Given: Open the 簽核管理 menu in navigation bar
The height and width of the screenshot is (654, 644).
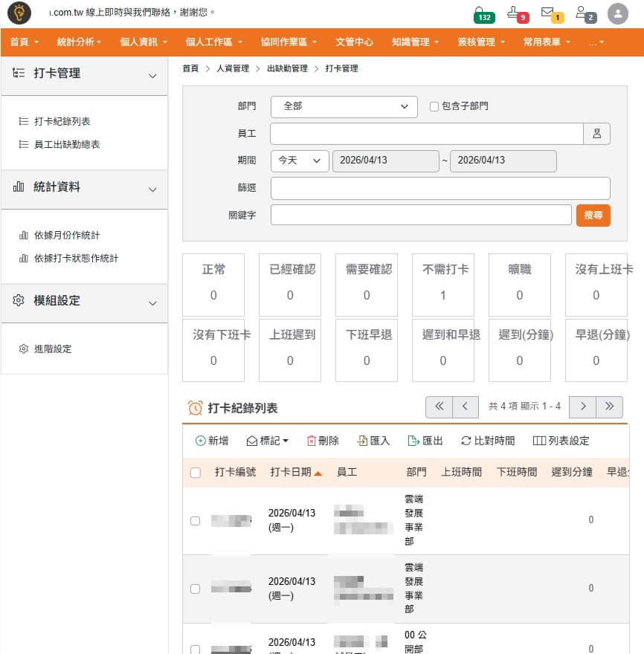Looking at the screenshot, I should coord(481,42).
